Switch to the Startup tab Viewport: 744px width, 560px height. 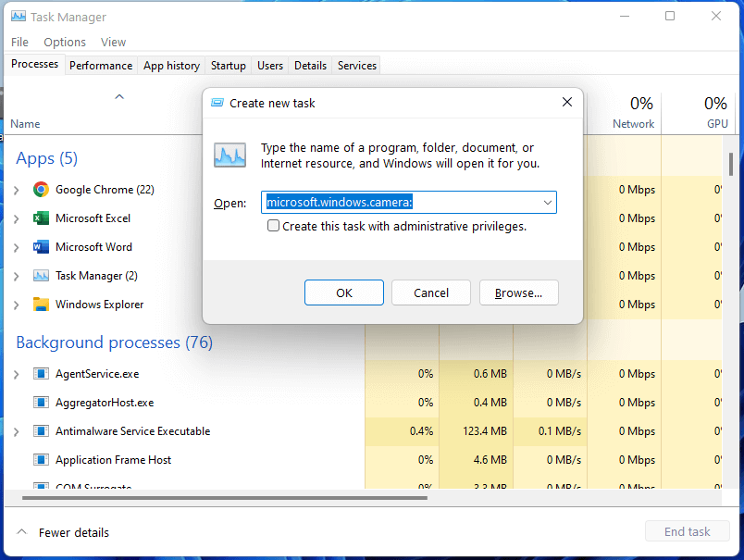pyautogui.click(x=229, y=66)
